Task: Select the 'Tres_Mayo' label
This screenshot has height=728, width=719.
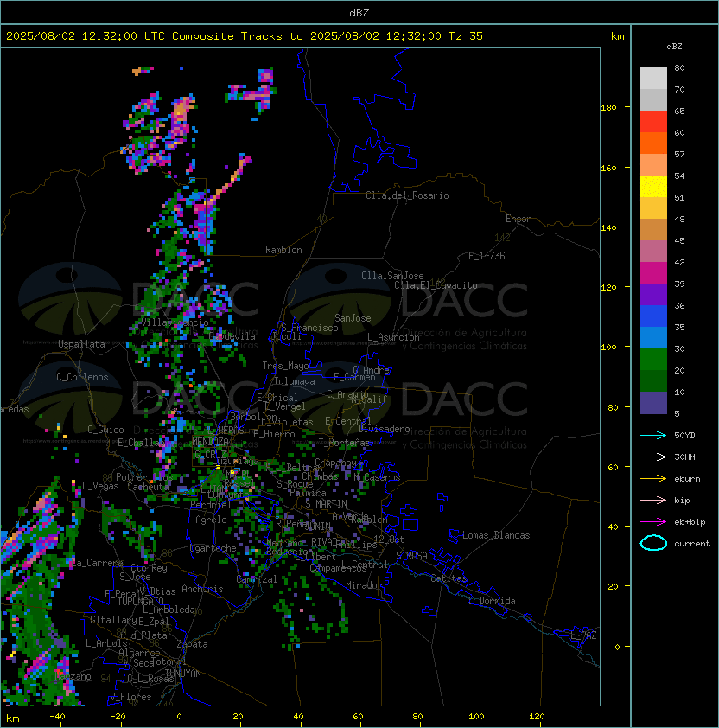Action: 285,366
